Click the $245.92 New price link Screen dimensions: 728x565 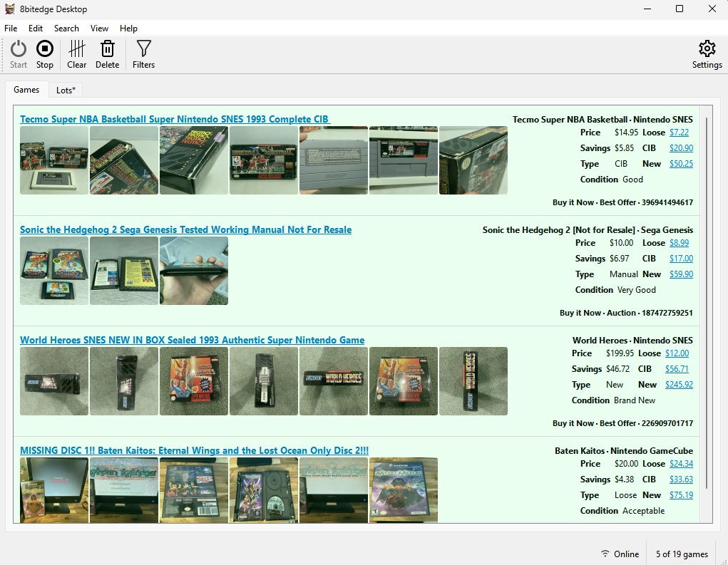click(679, 385)
